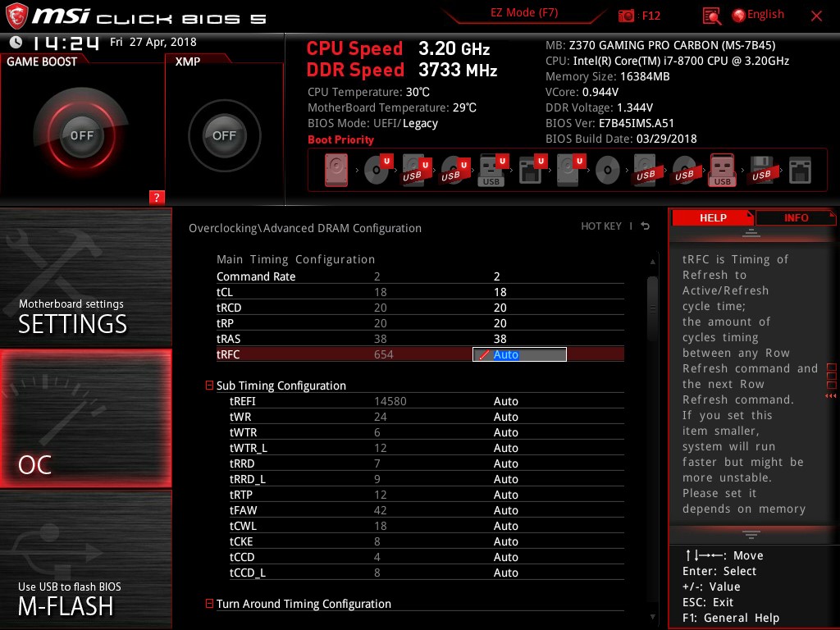The width and height of the screenshot is (840, 630).
Task: Close the BIOS with the red X
Action: coord(816,16)
